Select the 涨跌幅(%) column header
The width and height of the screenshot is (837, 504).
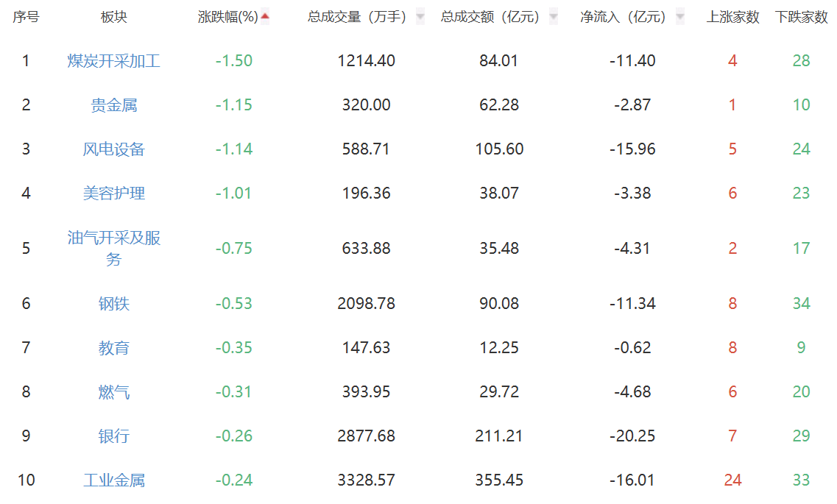pos(227,17)
